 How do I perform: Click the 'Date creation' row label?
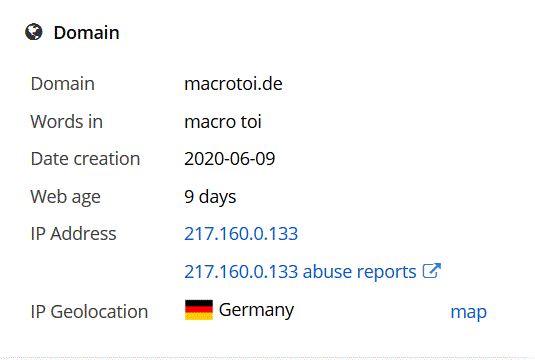(85, 159)
